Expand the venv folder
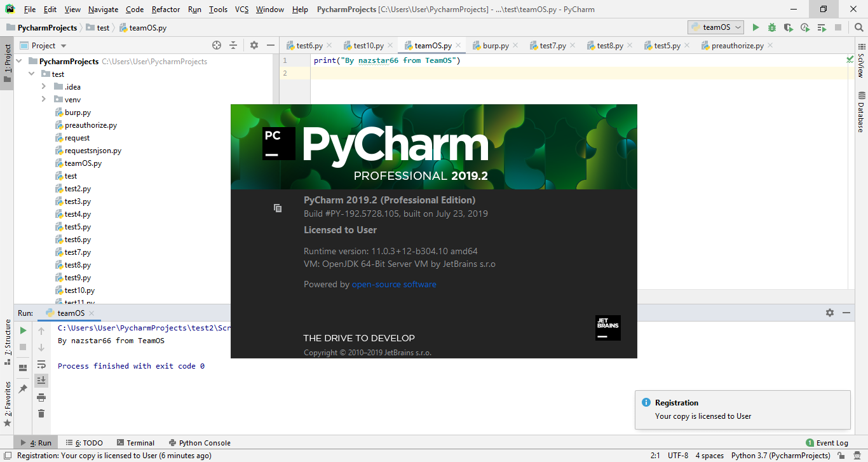Screen dimensions: 868x462 (x=44, y=100)
